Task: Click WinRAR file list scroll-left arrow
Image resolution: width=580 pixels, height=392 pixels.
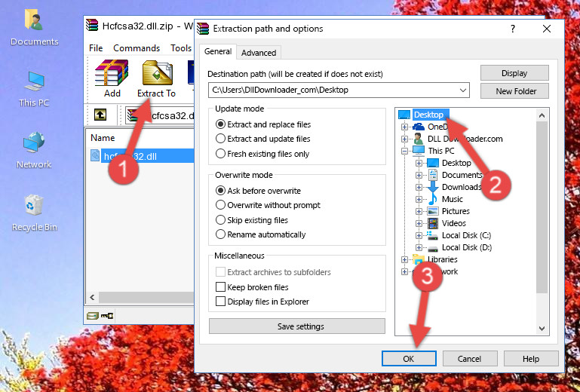Action: click(x=92, y=297)
